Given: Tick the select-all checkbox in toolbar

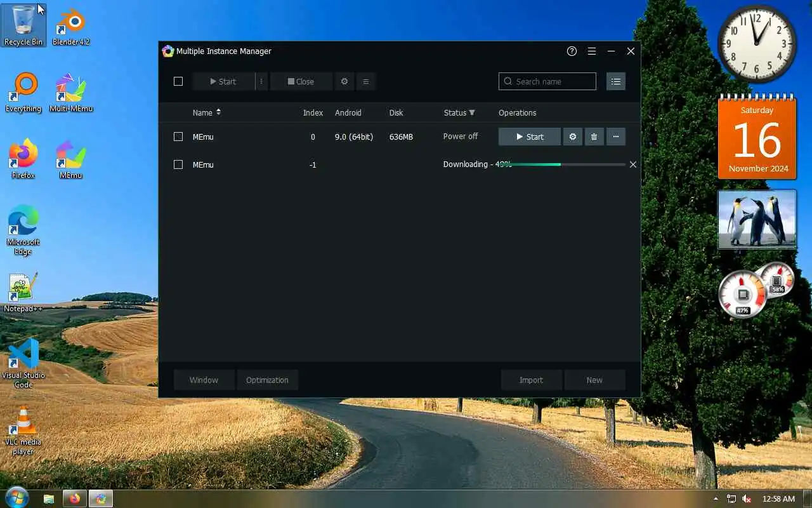Looking at the screenshot, I should pyautogui.click(x=178, y=81).
